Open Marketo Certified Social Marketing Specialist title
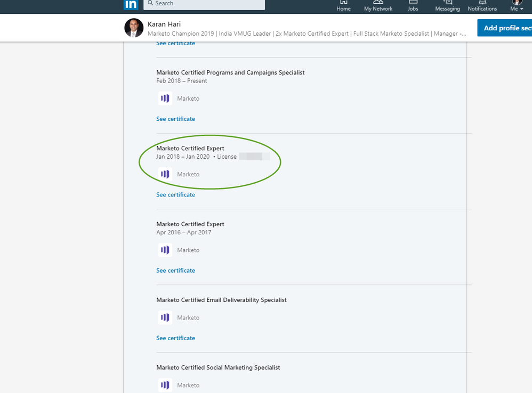532x393 pixels. [x=218, y=367]
